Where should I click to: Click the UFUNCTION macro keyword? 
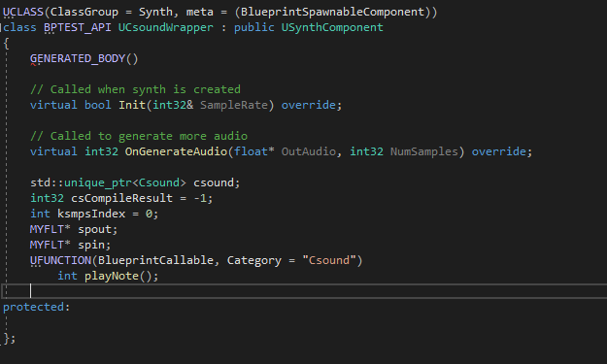(x=61, y=260)
